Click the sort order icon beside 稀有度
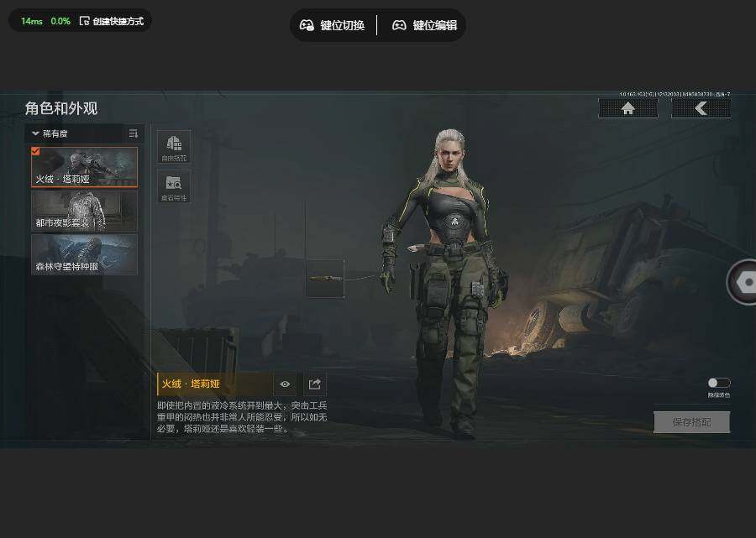This screenshot has width=756, height=538. 134,133
